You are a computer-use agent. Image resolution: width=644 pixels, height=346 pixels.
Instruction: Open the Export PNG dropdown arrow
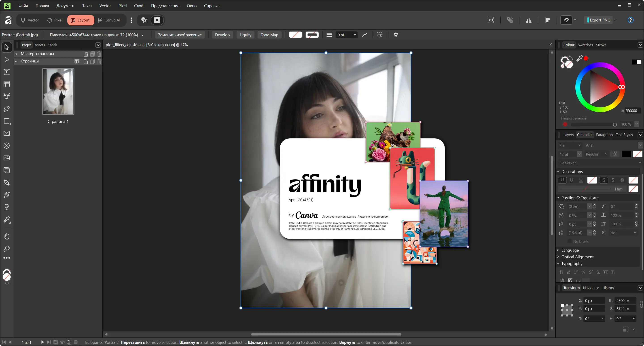point(615,20)
